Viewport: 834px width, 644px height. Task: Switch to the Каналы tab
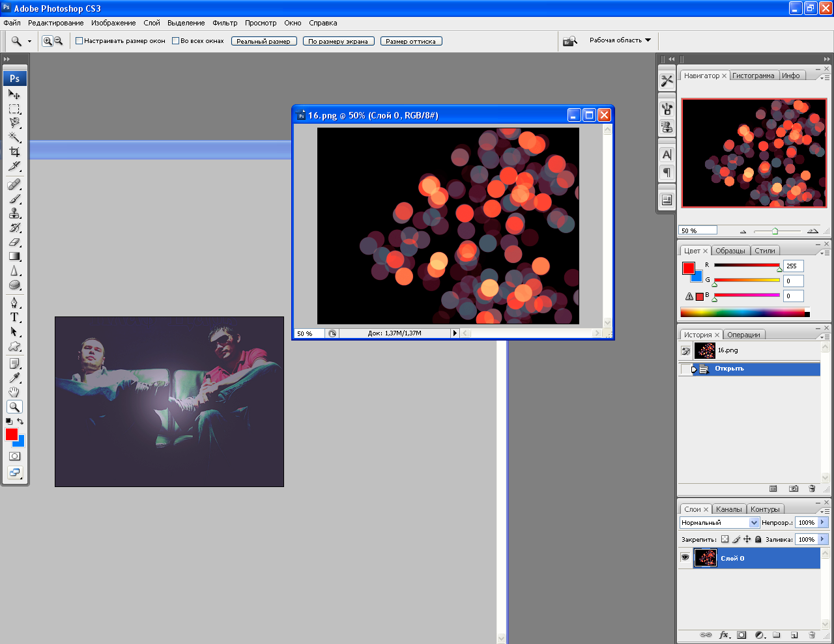click(x=728, y=509)
